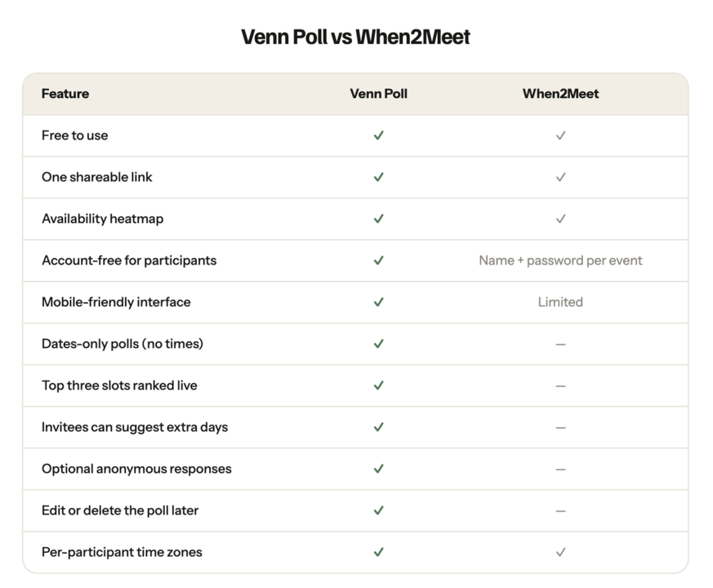This screenshot has height=588, width=713.
Task: Click When2Meet dash for Dates-only polls
Action: tap(560, 345)
